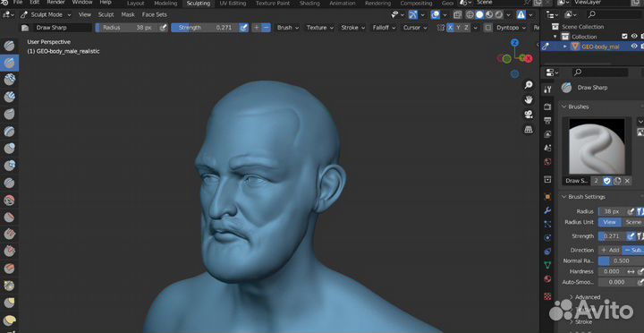Open the Brush dropdown in tool header
Viewport: 644px width, 333px height.
pyautogui.click(x=287, y=28)
